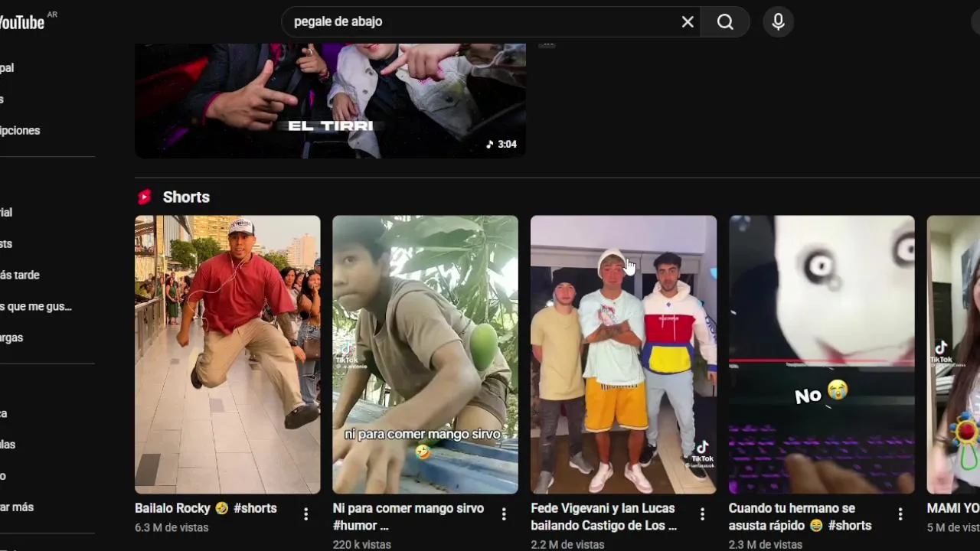980x551 pixels.
Task: Expand the sidebar with Mostrar más
Action: point(17,507)
